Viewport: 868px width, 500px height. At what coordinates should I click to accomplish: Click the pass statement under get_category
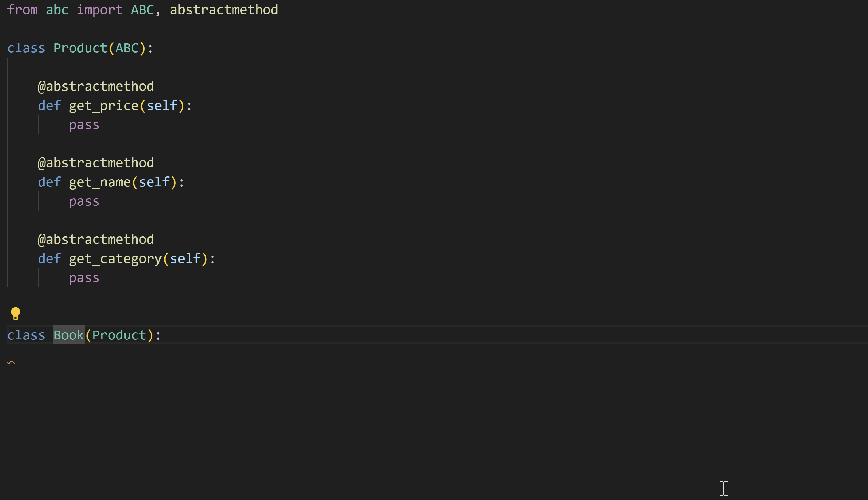pos(84,277)
